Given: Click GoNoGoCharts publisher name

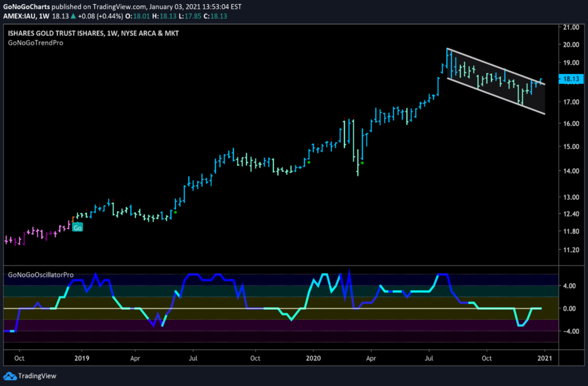Looking at the screenshot, I should pyautogui.click(x=26, y=7).
